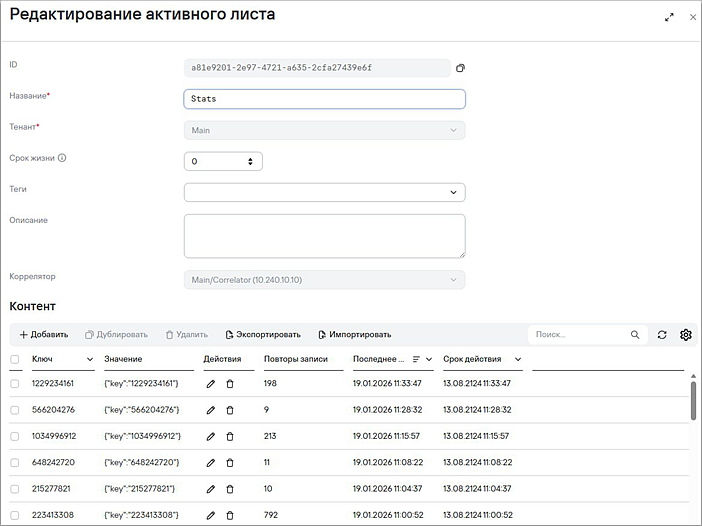
Task: Open the Теги dropdown
Action: click(x=325, y=192)
